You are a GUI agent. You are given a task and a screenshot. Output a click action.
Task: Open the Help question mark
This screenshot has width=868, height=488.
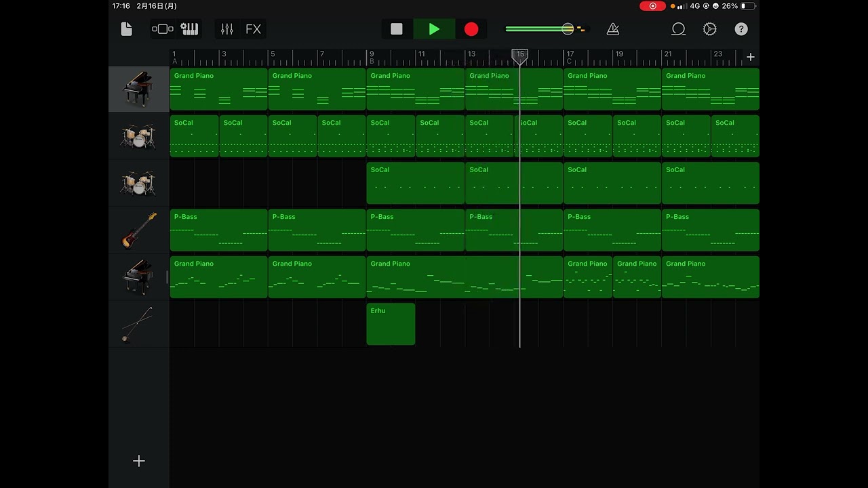coord(741,29)
